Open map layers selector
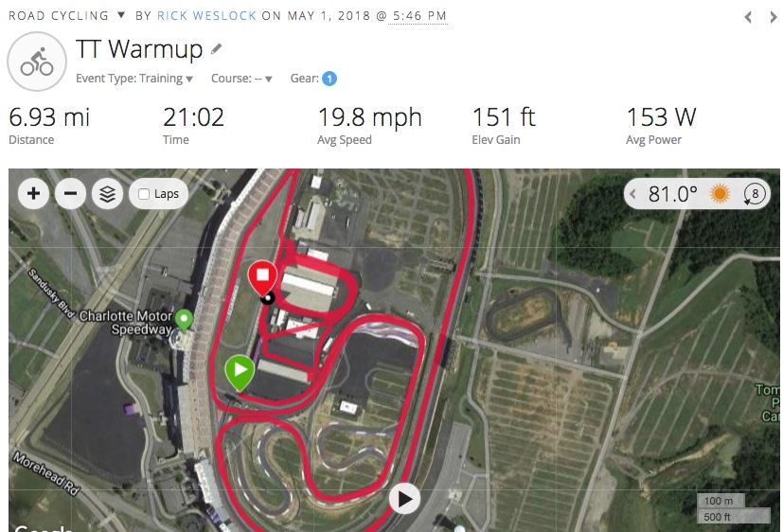 pyautogui.click(x=107, y=194)
